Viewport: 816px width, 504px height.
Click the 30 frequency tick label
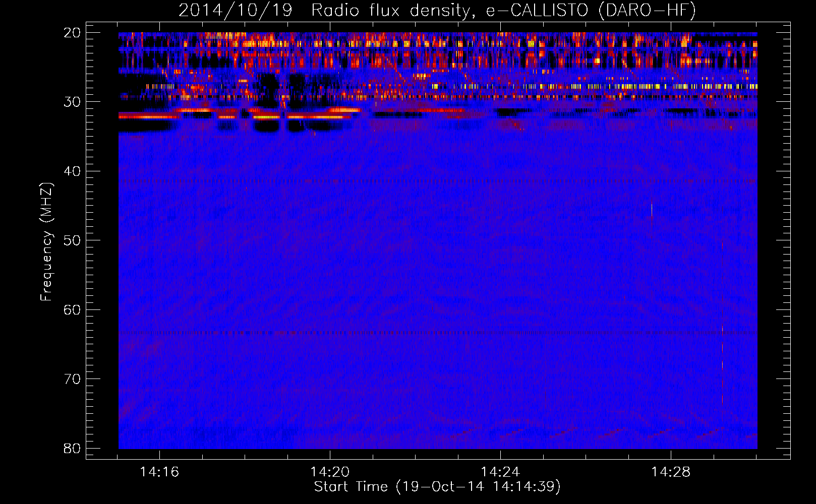[x=72, y=102]
